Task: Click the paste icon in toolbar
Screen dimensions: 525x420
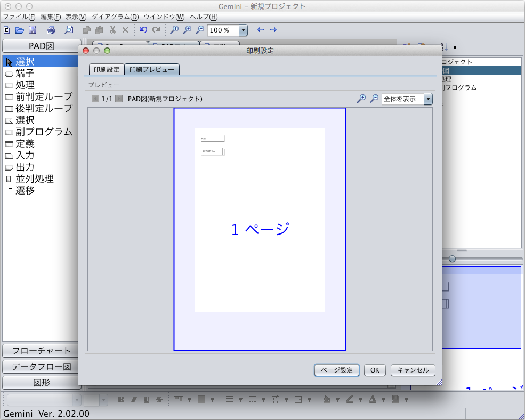Action: tap(99, 30)
